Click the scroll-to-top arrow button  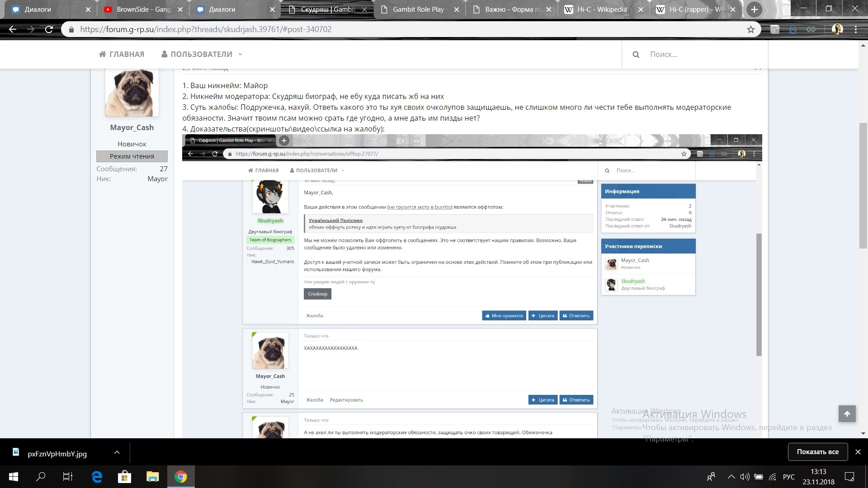847,413
